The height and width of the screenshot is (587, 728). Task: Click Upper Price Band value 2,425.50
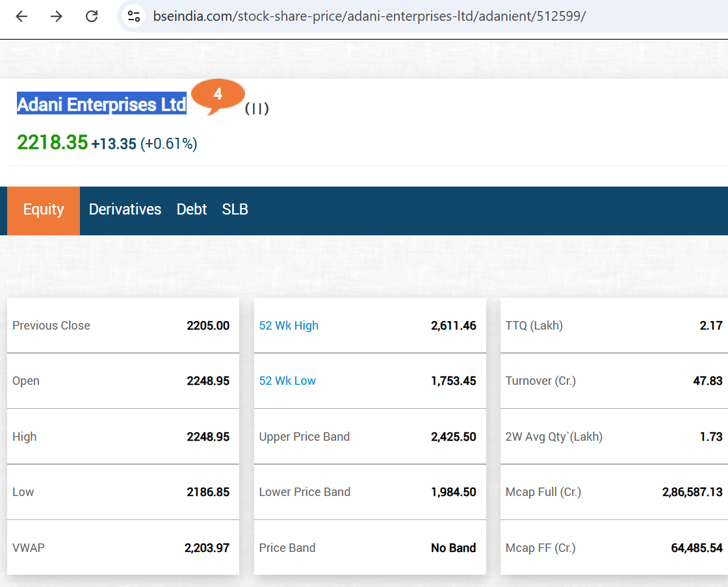454,437
